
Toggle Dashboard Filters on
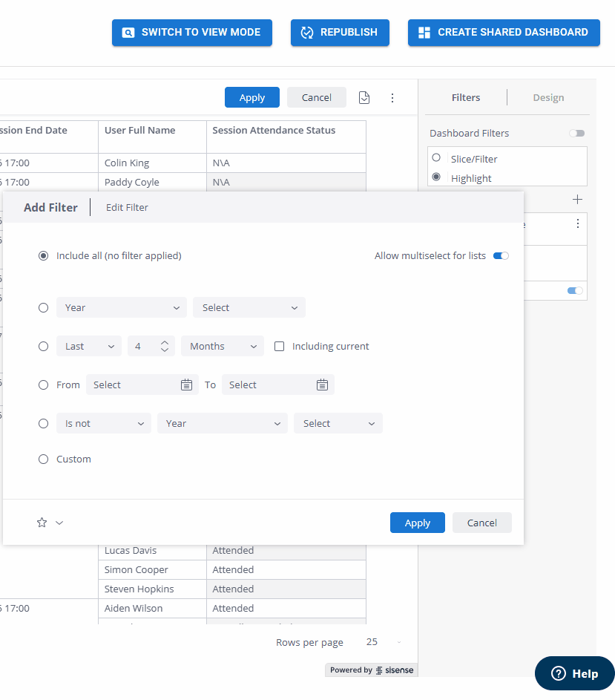[577, 133]
